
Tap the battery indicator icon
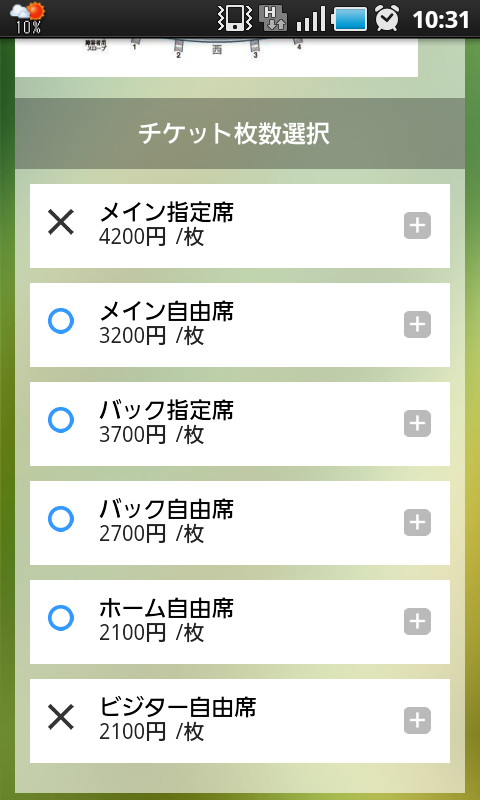(x=349, y=19)
